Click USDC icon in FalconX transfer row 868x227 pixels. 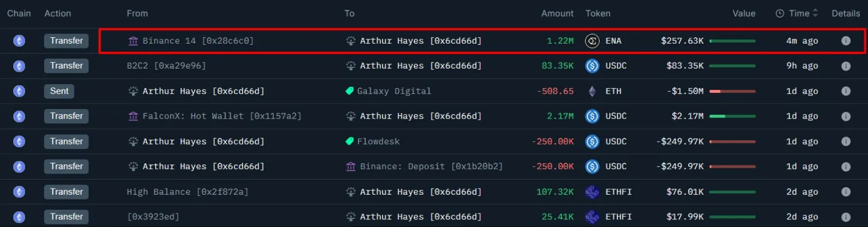coord(592,116)
